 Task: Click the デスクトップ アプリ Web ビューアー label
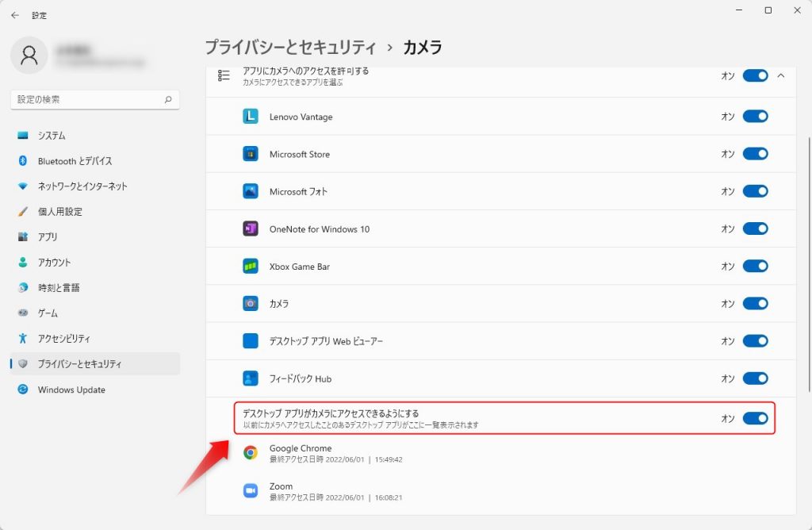(326, 341)
